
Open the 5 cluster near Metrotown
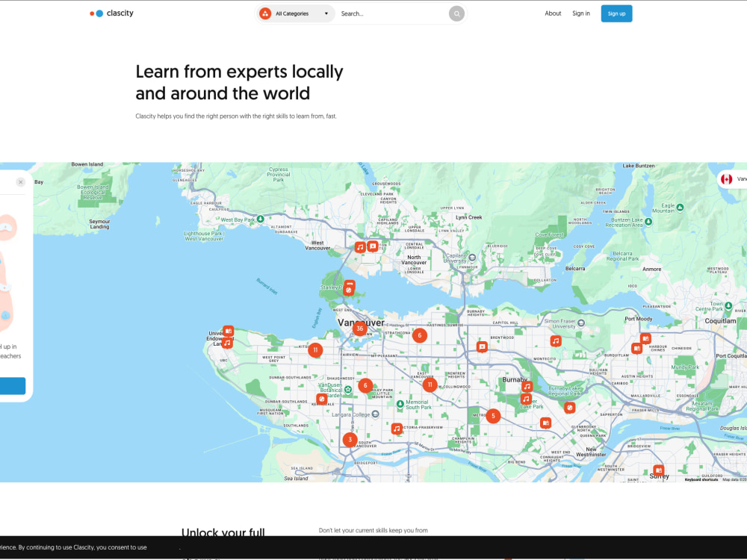[493, 416]
